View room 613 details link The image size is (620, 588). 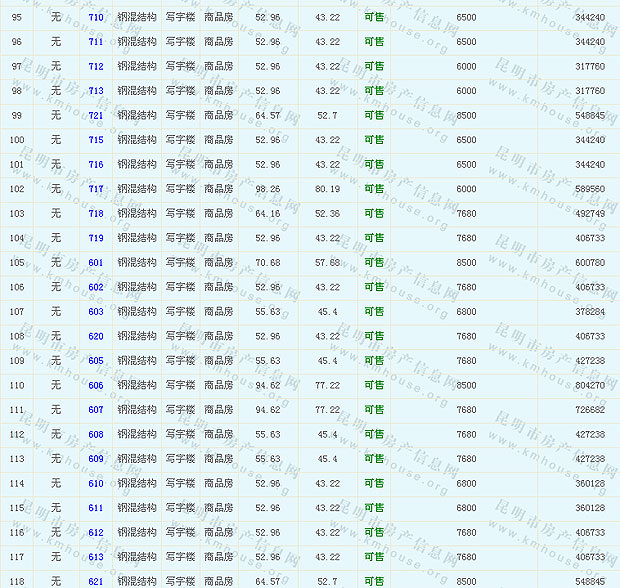95,557
